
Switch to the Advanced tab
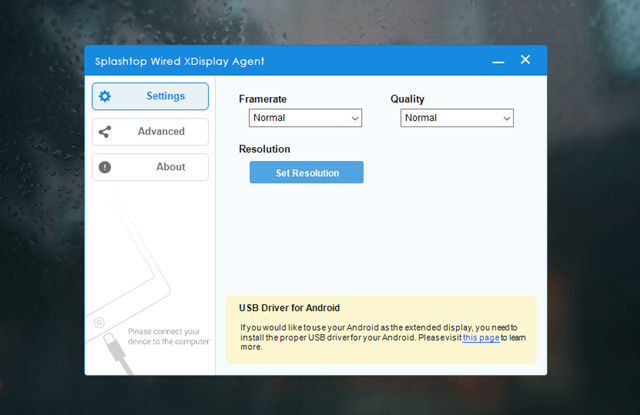point(150,131)
